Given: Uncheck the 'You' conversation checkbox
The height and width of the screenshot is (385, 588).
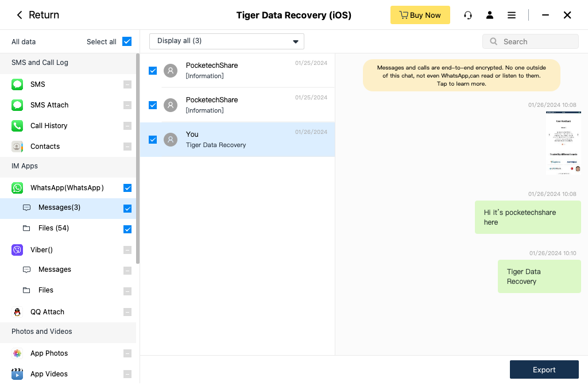Looking at the screenshot, I should [x=153, y=140].
